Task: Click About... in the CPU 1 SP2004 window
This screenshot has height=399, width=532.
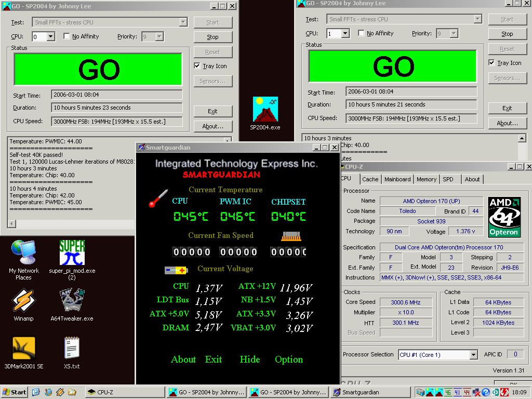Action: (x=507, y=123)
